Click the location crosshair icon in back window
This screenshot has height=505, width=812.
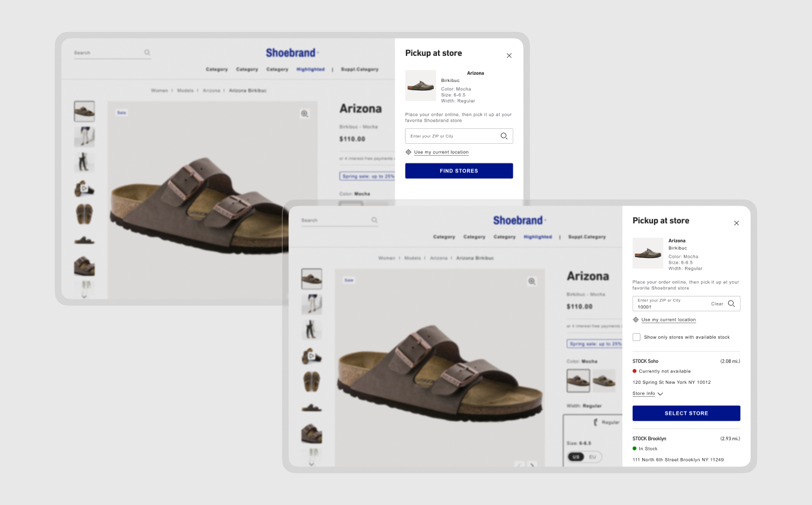(x=408, y=152)
